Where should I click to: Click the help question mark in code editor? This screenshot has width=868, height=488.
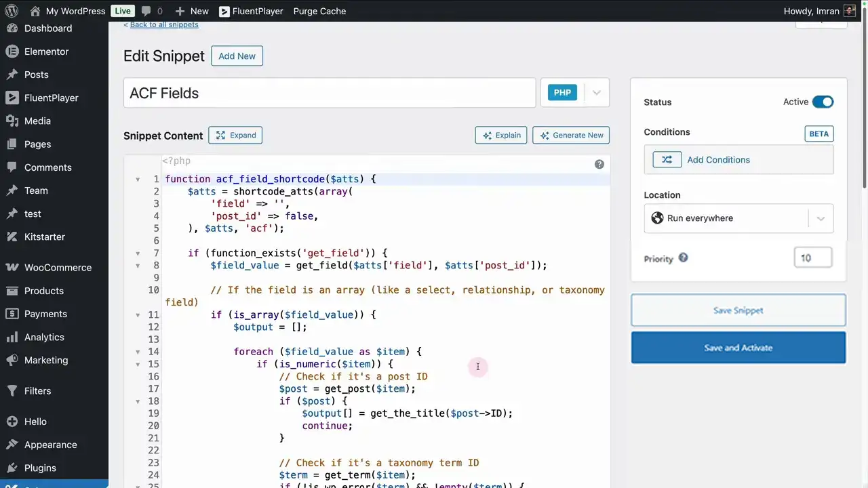599,164
